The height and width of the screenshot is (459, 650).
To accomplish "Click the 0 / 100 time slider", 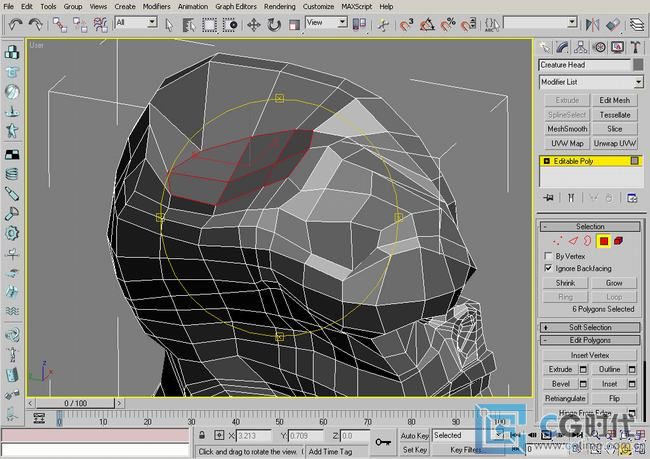I will (75, 403).
